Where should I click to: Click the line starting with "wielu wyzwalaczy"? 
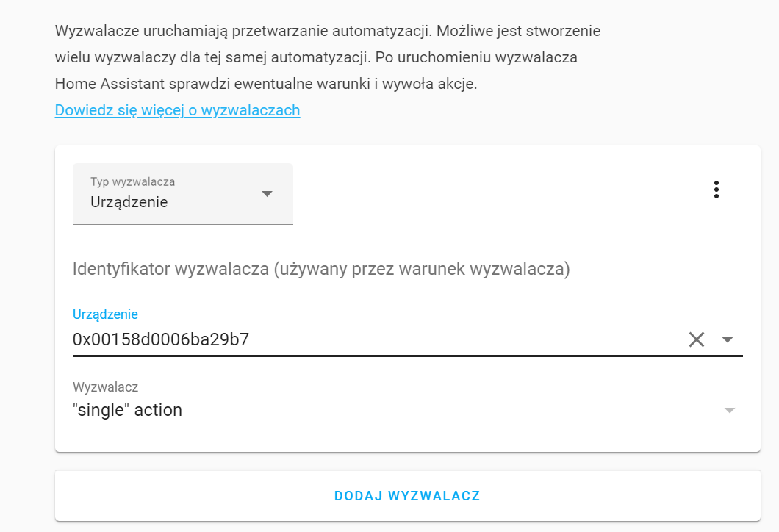tap(316, 57)
